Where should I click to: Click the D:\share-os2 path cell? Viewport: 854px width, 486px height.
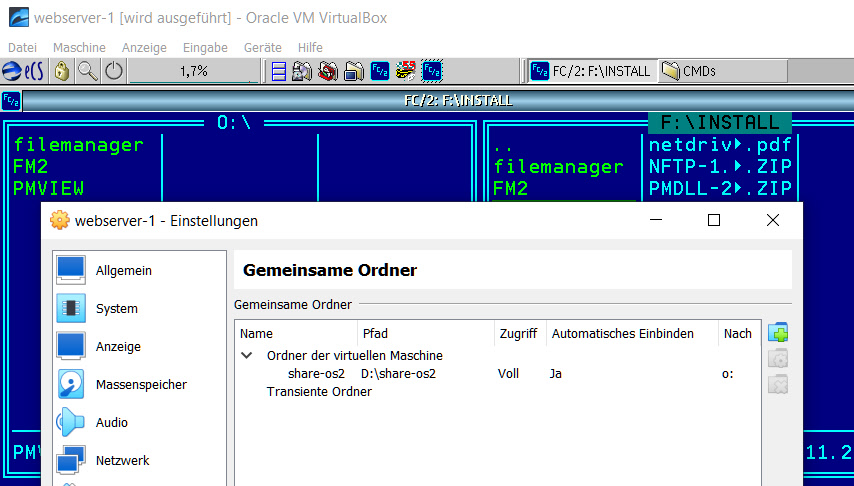[x=398, y=374]
